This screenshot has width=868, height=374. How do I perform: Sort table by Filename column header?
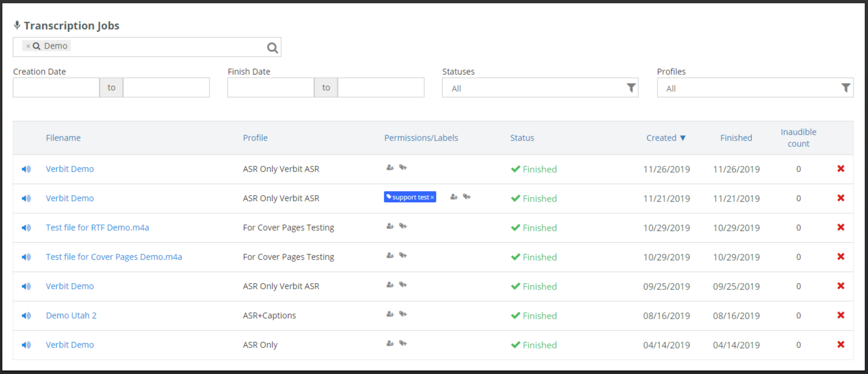point(63,138)
